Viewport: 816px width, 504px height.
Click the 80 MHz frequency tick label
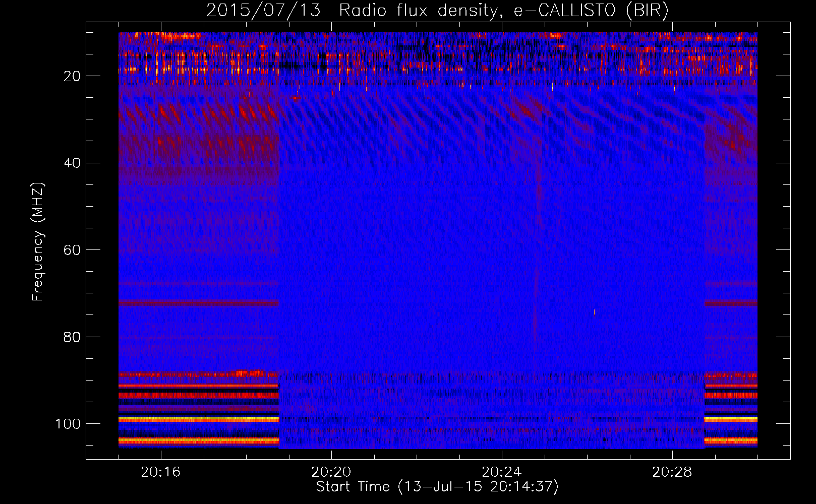(72, 337)
